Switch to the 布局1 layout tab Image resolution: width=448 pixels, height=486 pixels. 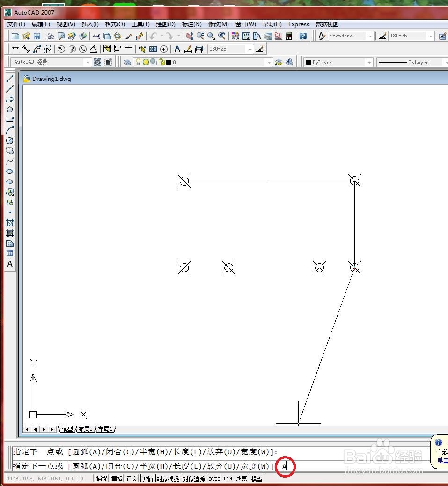pyautogui.click(x=85, y=429)
